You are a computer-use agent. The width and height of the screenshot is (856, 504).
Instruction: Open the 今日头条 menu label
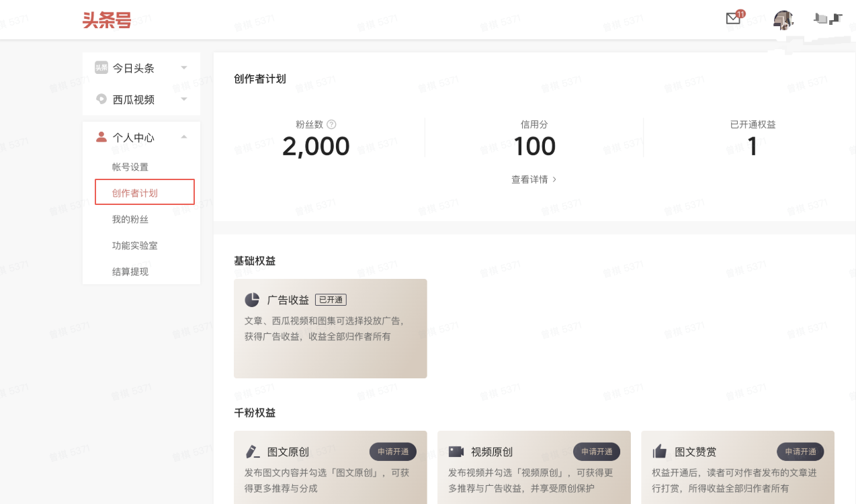(x=134, y=68)
